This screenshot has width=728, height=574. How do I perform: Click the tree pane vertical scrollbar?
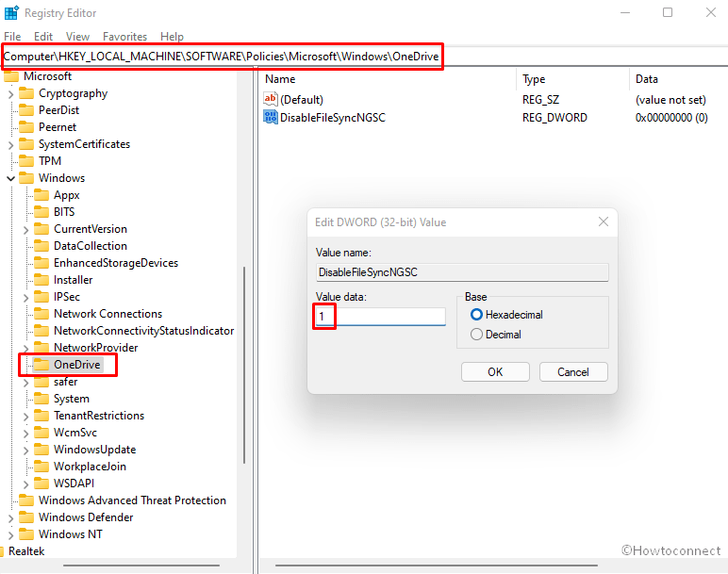point(243,365)
